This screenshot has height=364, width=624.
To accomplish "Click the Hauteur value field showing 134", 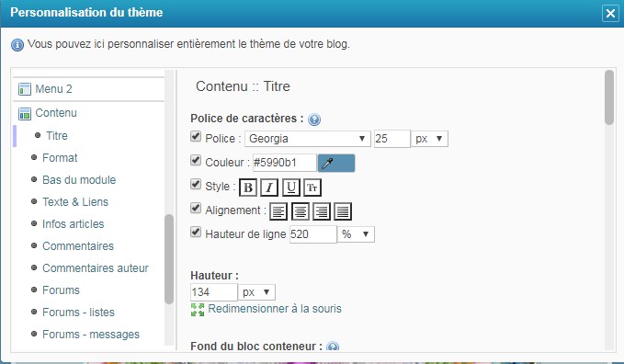I will pyautogui.click(x=214, y=292).
